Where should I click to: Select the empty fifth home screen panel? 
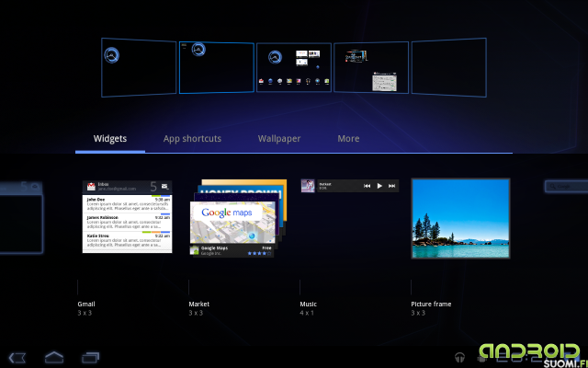point(449,67)
